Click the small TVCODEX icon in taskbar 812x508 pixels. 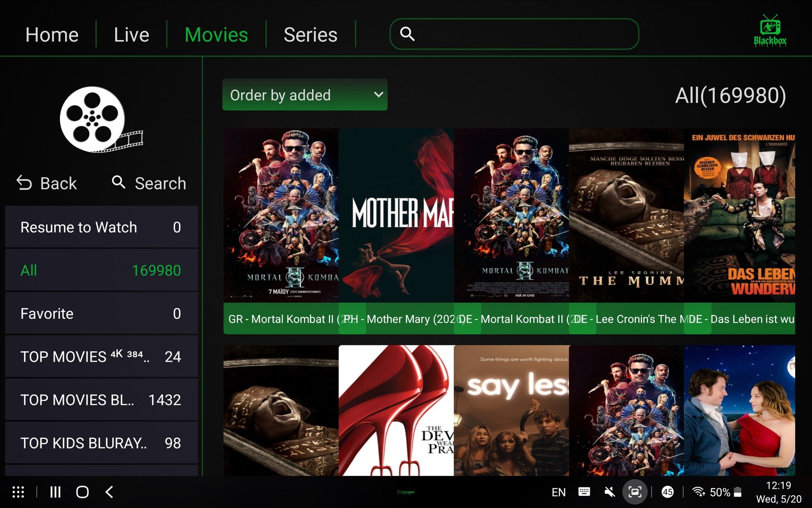406,492
